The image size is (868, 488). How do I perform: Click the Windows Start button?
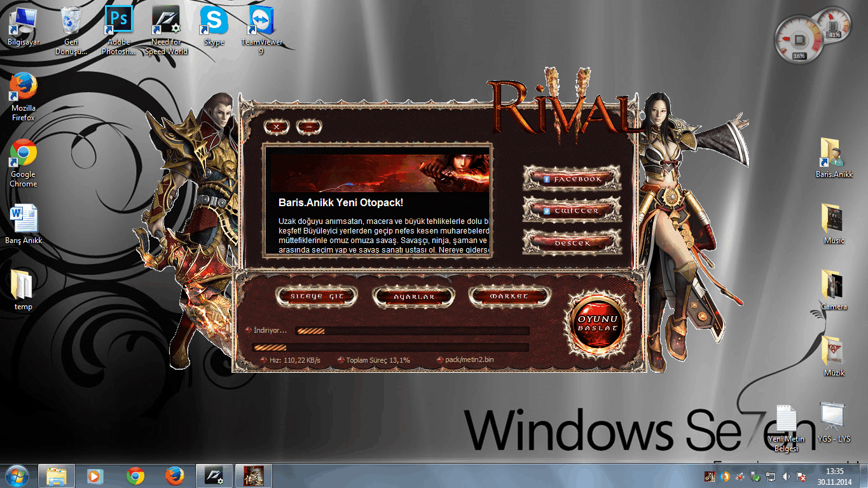[x=17, y=475]
